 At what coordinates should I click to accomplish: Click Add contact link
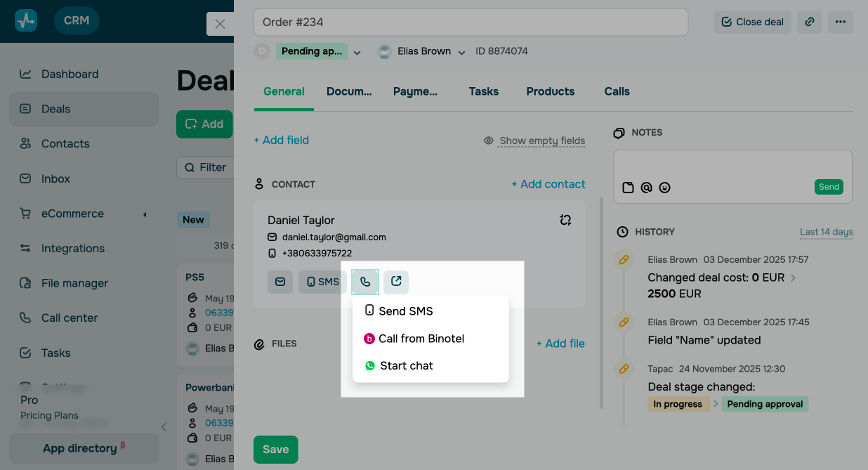[548, 183]
